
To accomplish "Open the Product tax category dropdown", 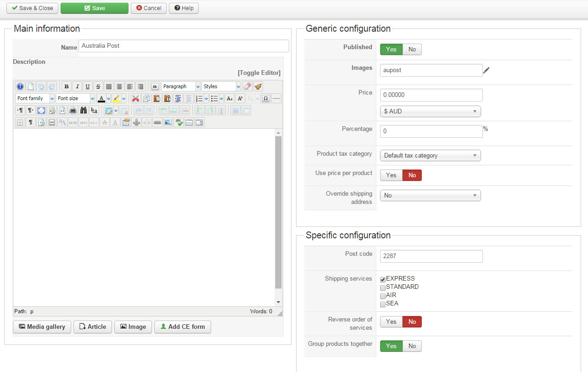I will (x=431, y=155).
